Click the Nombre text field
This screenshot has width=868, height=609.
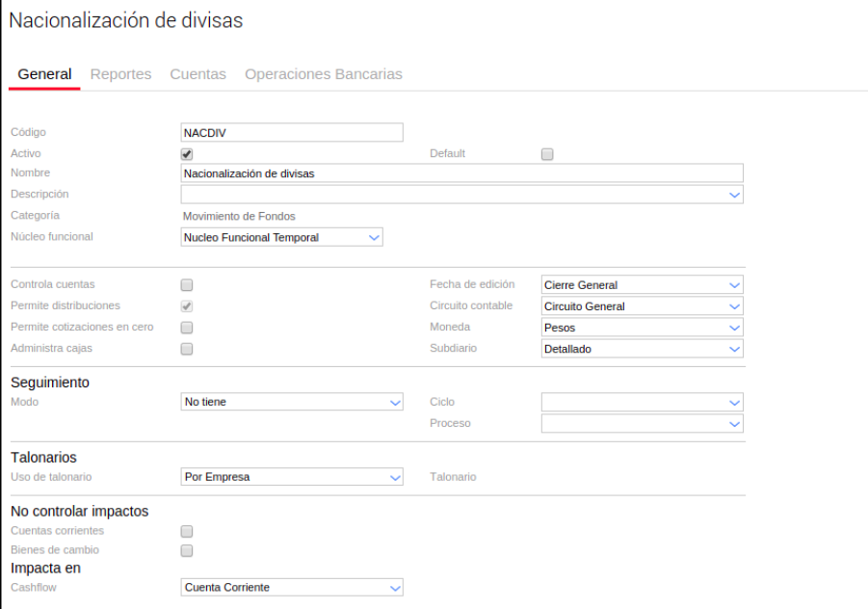tap(461, 173)
